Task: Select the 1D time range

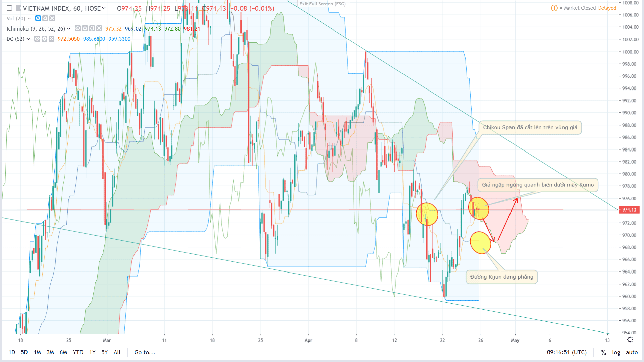Action: [12, 352]
